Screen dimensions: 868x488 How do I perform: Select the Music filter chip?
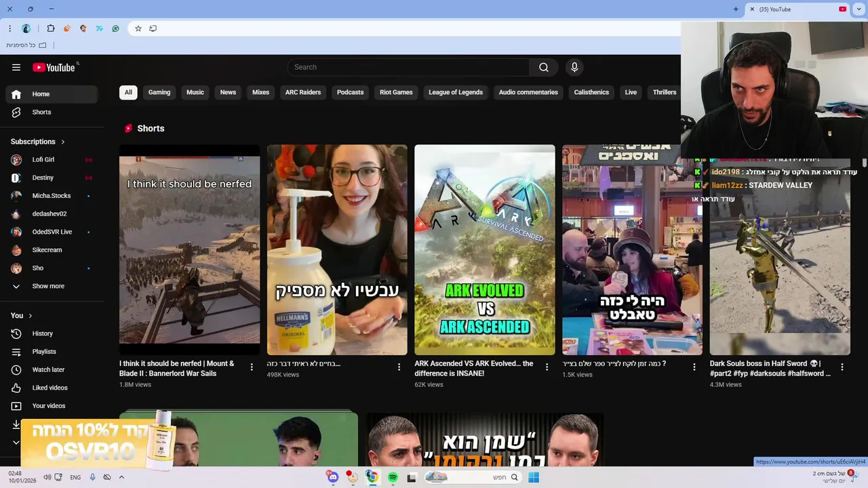(x=195, y=92)
